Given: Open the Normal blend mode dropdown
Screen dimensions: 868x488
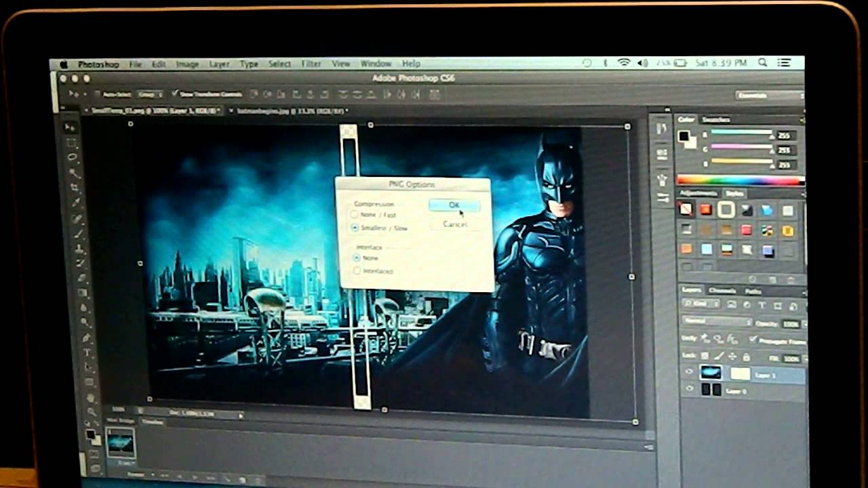Looking at the screenshot, I should [717, 323].
